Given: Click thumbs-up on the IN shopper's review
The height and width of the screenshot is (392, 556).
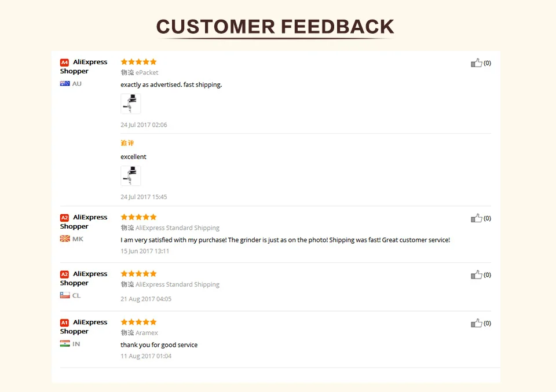Looking at the screenshot, I should (x=476, y=323).
